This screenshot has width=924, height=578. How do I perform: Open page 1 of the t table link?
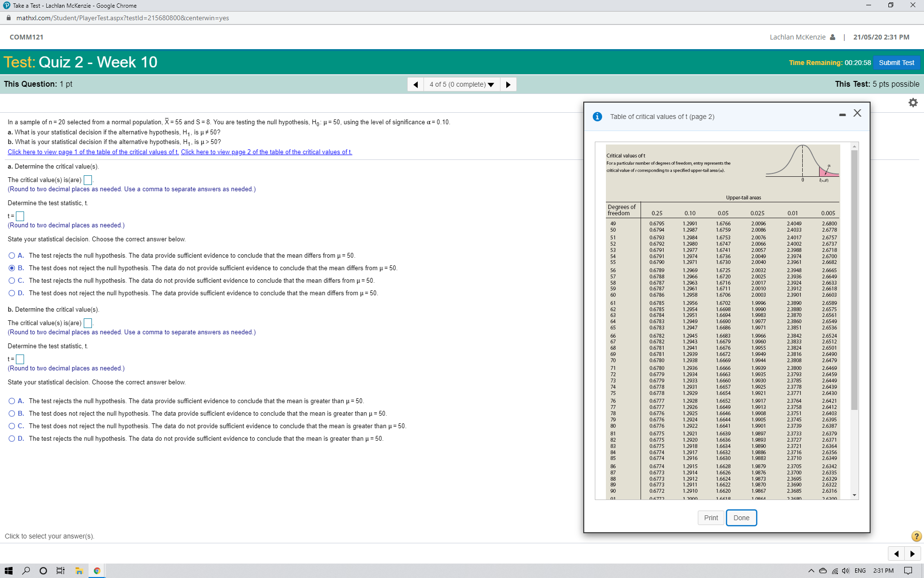[93, 152]
